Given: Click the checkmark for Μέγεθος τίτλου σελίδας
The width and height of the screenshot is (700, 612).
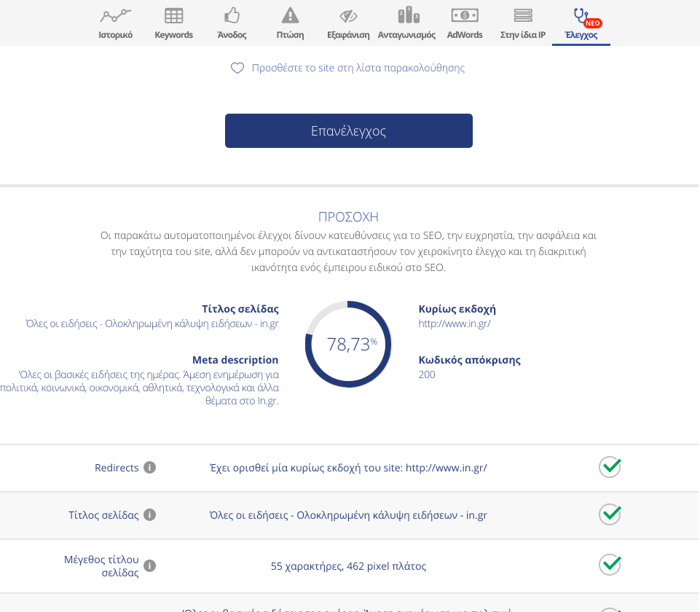Looking at the screenshot, I should pyautogui.click(x=610, y=565).
